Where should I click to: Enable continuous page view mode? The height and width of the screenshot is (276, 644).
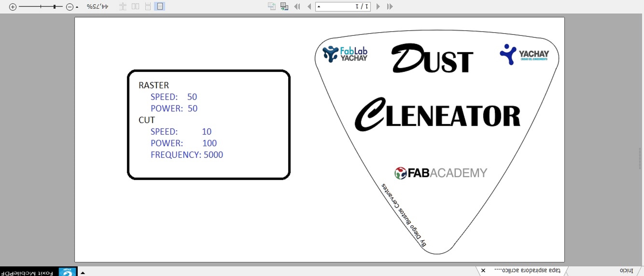148,6
